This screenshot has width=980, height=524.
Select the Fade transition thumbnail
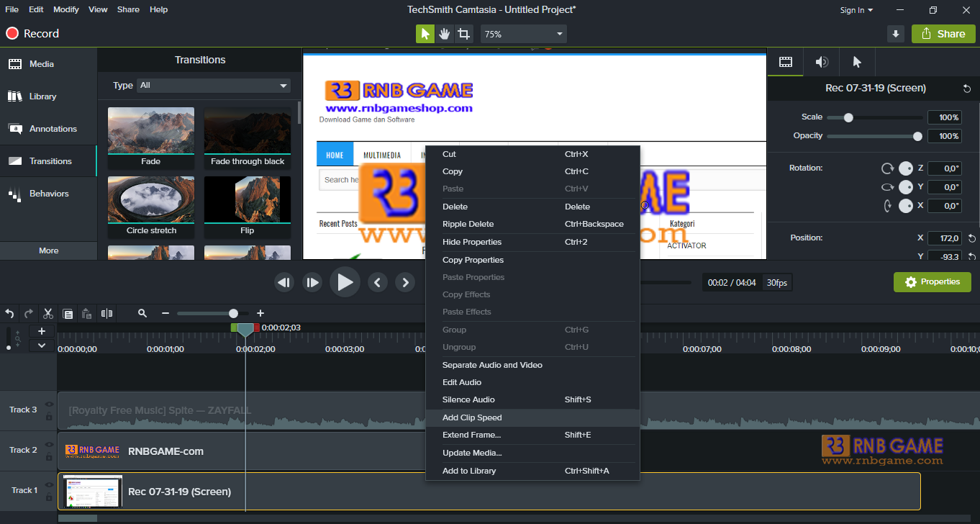(x=151, y=137)
